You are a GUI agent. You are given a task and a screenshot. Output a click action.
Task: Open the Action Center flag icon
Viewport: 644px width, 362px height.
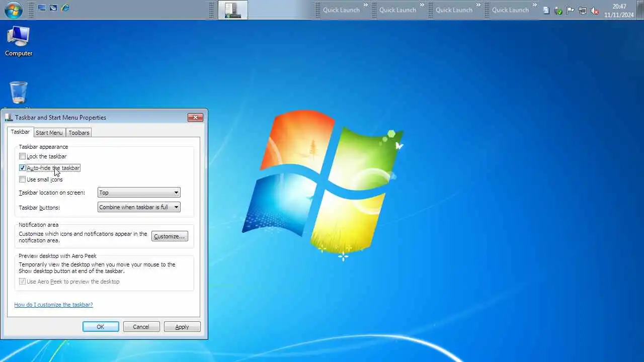(570, 10)
